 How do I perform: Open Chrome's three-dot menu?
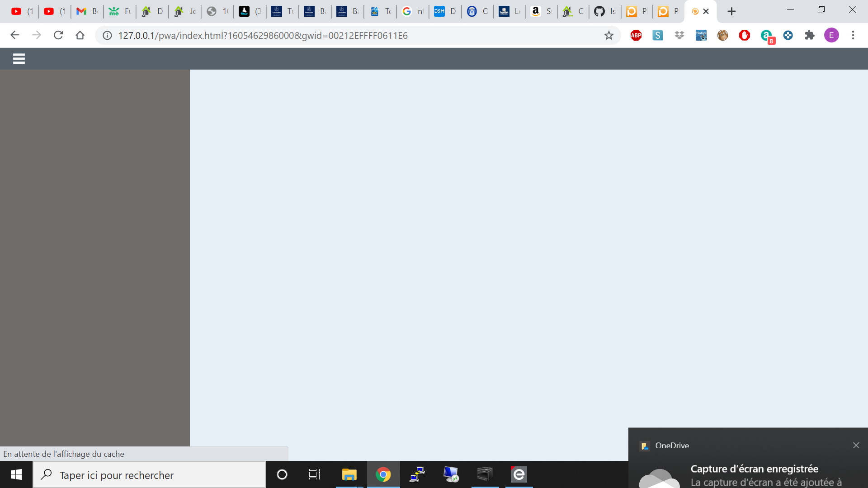click(x=854, y=35)
